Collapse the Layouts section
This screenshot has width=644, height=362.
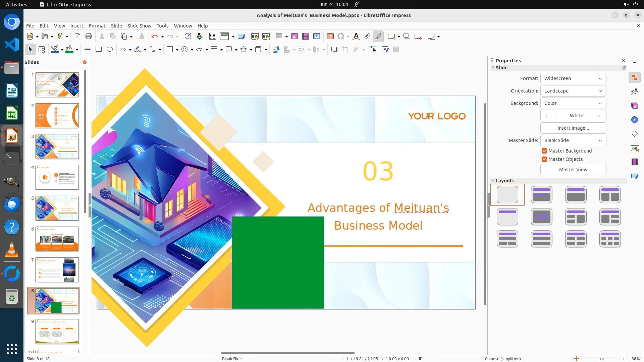click(x=493, y=181)
